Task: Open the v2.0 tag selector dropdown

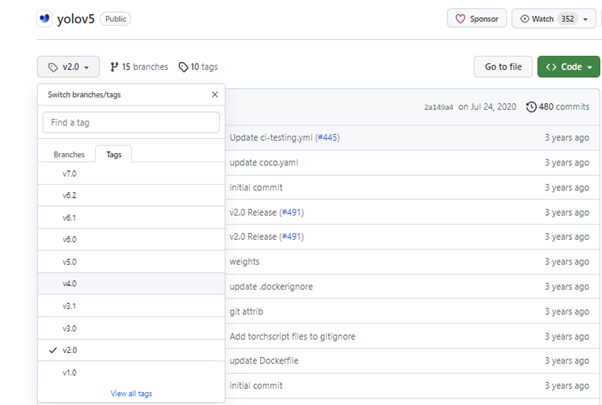Action: point(68,67)
